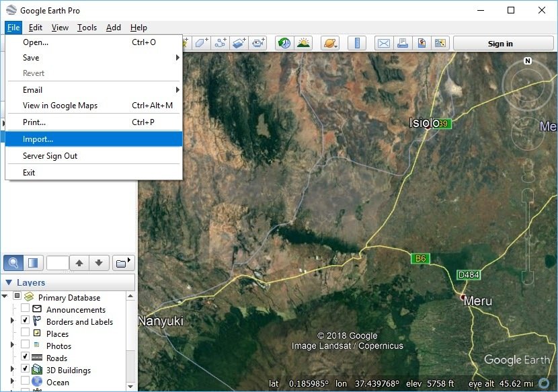The height and width of the screenshot is (392, 558).
Task: Open the Edit menu
Action: coord(35,28)
